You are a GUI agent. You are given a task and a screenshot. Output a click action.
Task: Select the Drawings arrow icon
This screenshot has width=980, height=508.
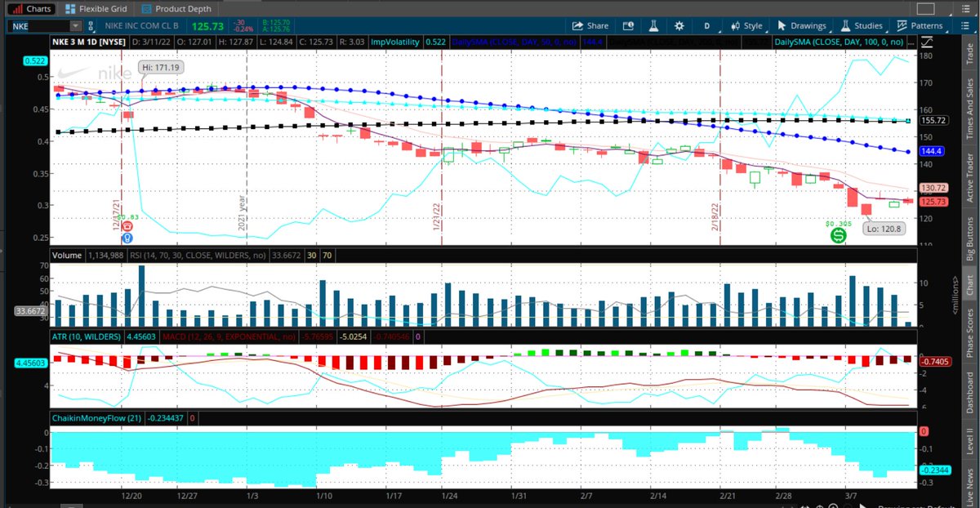click(x=782, y=25)
